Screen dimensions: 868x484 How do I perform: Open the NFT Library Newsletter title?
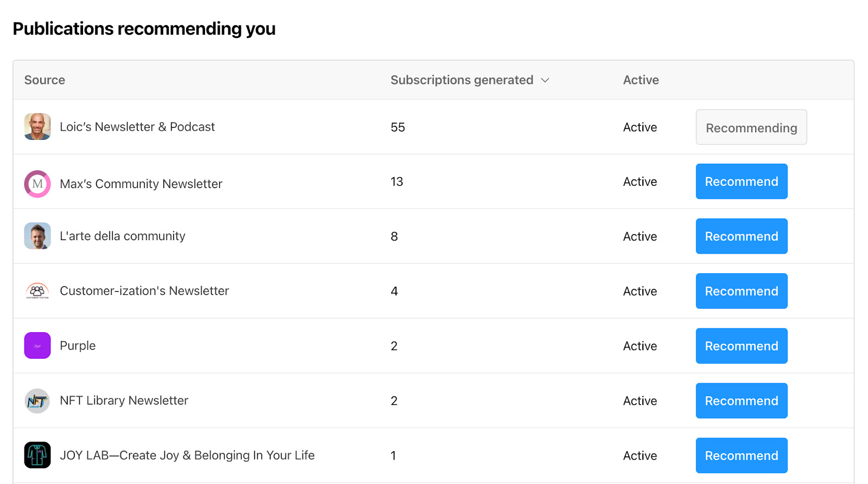[x=124, y=401]
